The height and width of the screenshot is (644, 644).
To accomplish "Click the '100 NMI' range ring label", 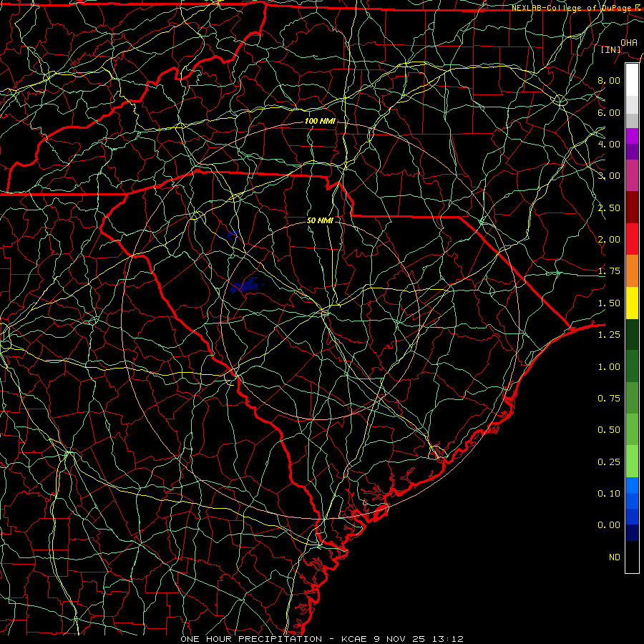I will pos(320,121).
